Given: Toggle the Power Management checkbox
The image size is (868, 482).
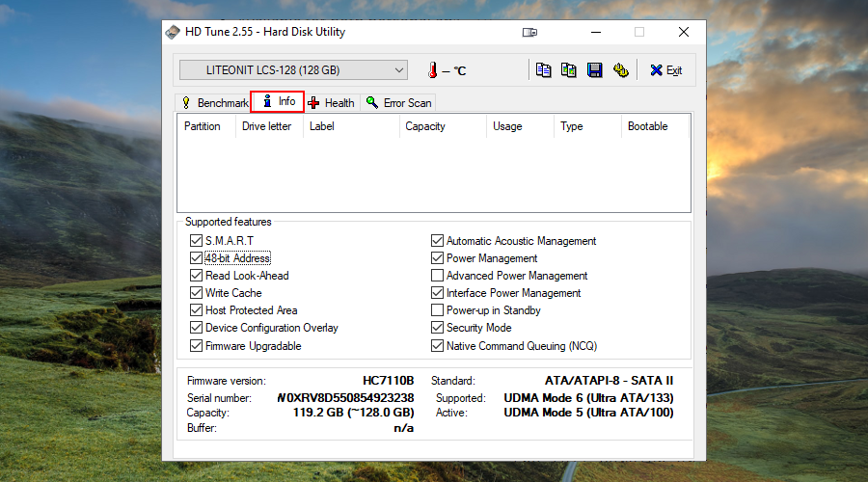Looking at the screenshot, I should point(437,258).
